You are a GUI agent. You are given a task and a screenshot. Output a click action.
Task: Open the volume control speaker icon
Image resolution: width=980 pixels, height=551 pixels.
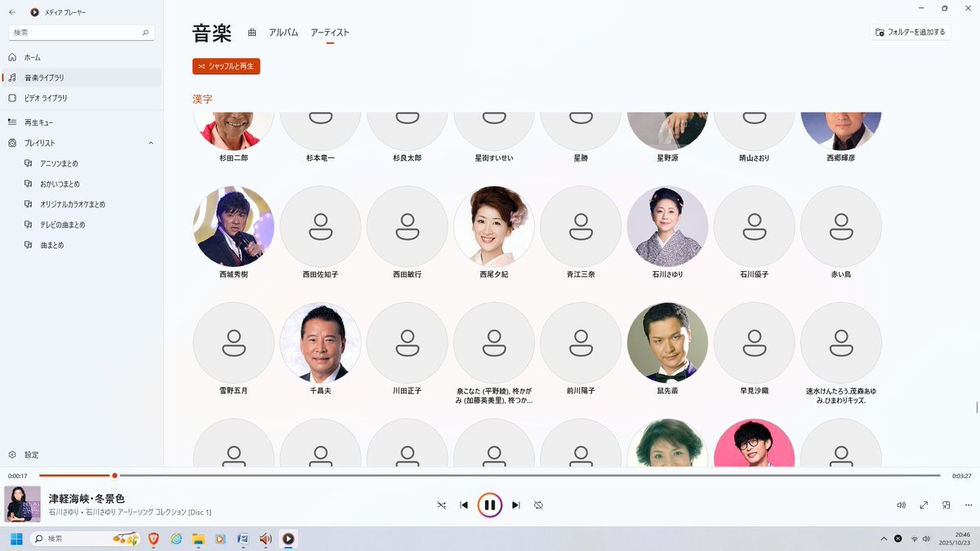click(x=901, y=505)
